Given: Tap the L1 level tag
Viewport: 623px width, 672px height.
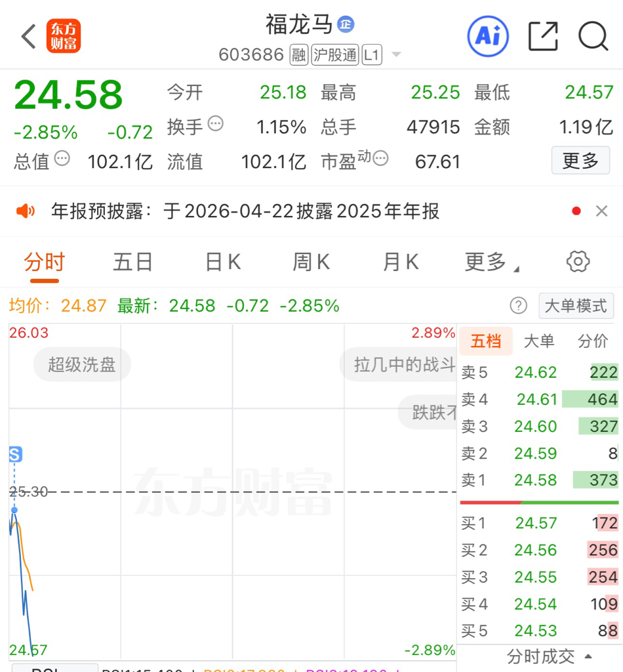Looking at the screenshot, I should tap(372, 55).
